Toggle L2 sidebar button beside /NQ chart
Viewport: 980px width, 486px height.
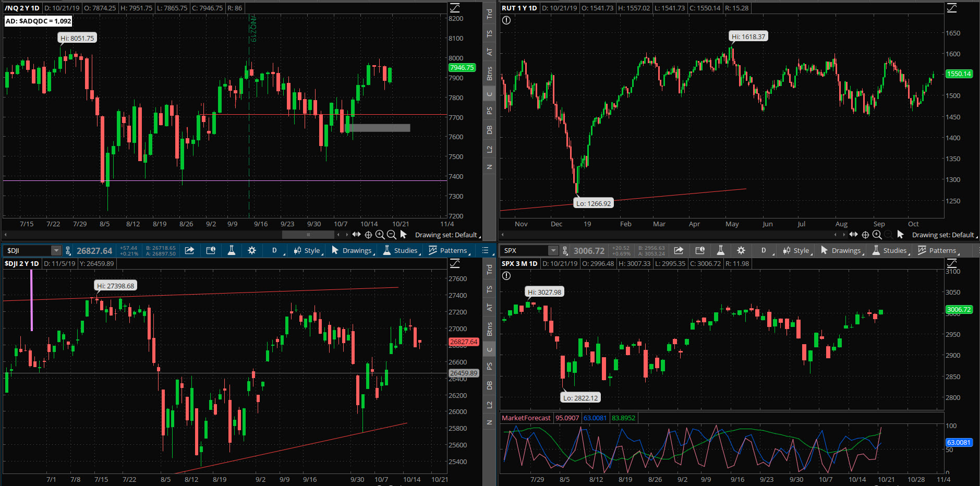click(489, 149)
